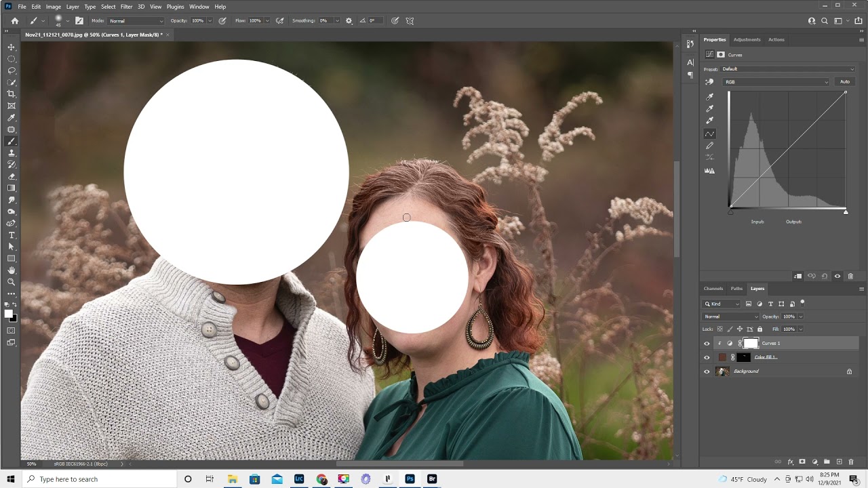This screenshot has width=868, height=488.
Task: Click the on-image targeted adjustment tool in Curves
Action: [709, 82]
